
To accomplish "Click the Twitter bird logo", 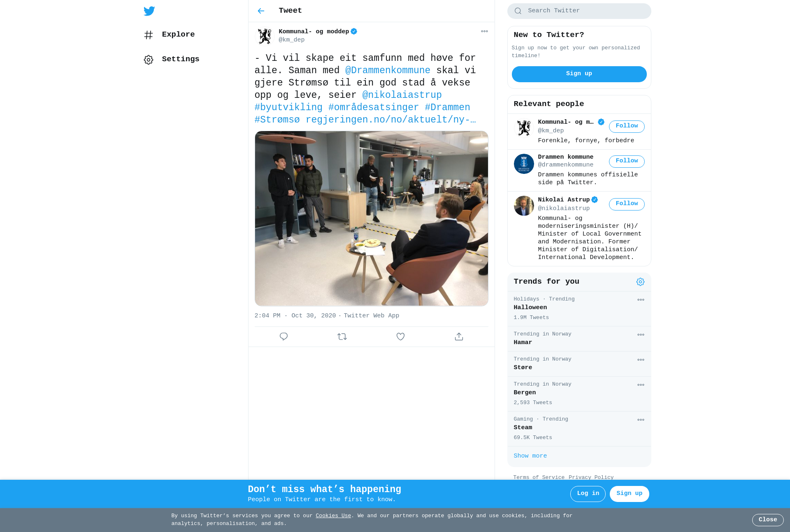I will (x=149, y=11).
